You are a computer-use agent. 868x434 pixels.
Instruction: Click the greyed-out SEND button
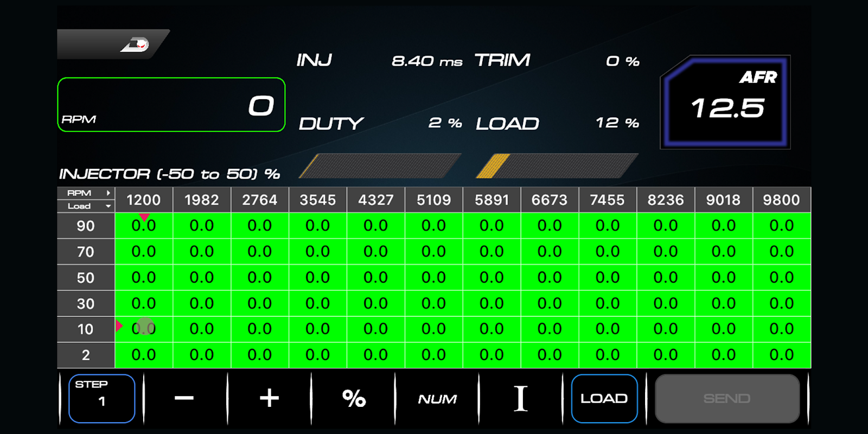(727, 398)
